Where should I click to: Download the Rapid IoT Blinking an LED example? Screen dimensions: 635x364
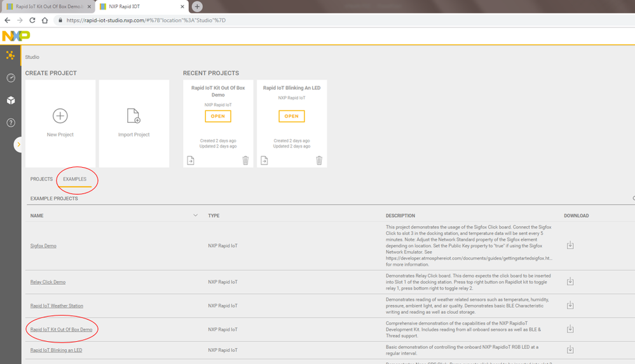[x=570, y=349]
